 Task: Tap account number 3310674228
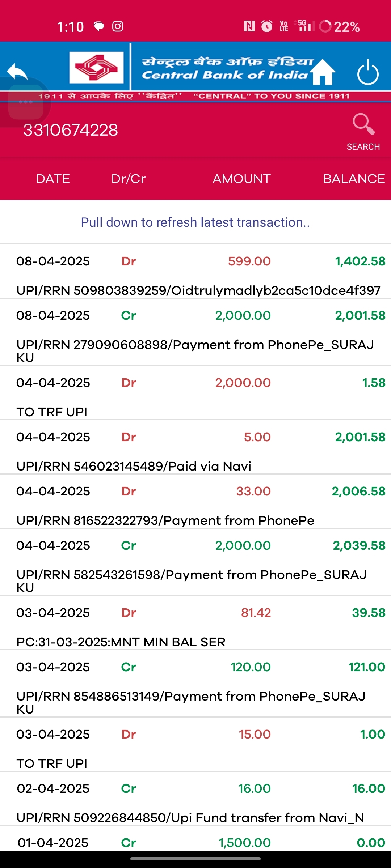(71, 130)
